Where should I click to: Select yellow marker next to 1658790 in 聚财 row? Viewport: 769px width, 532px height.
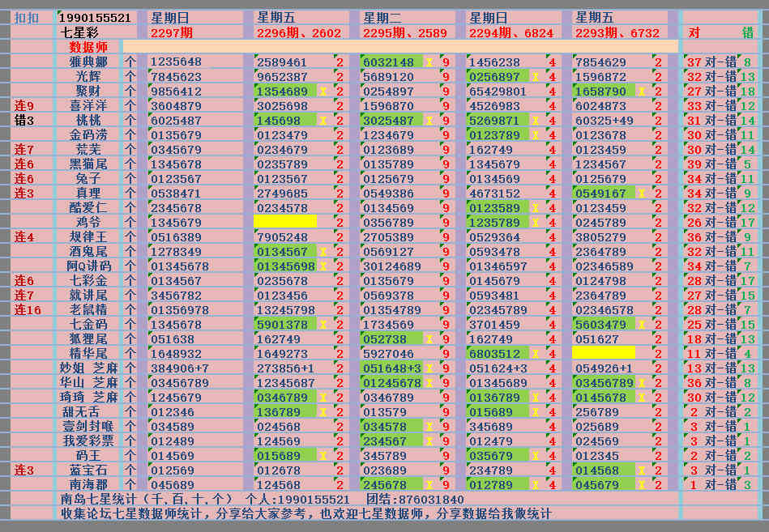[641, 92]
